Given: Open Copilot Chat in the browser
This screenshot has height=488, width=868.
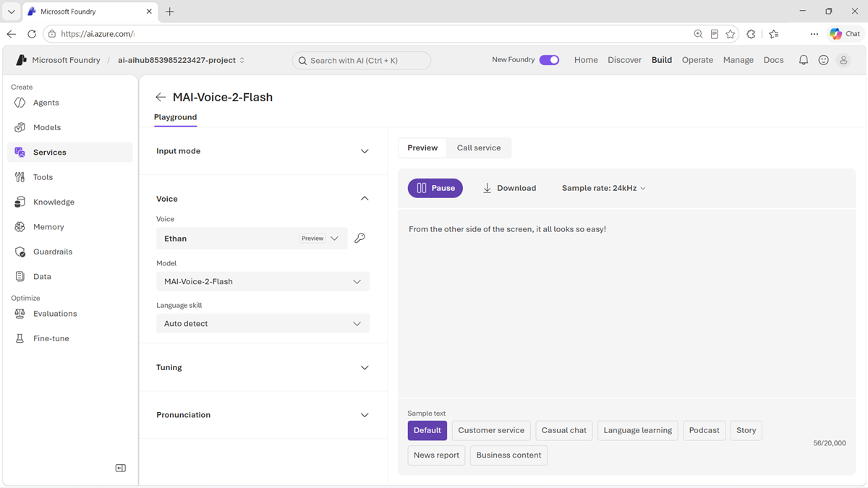Looking at the screenshot, I should click(x=845, y=34).
